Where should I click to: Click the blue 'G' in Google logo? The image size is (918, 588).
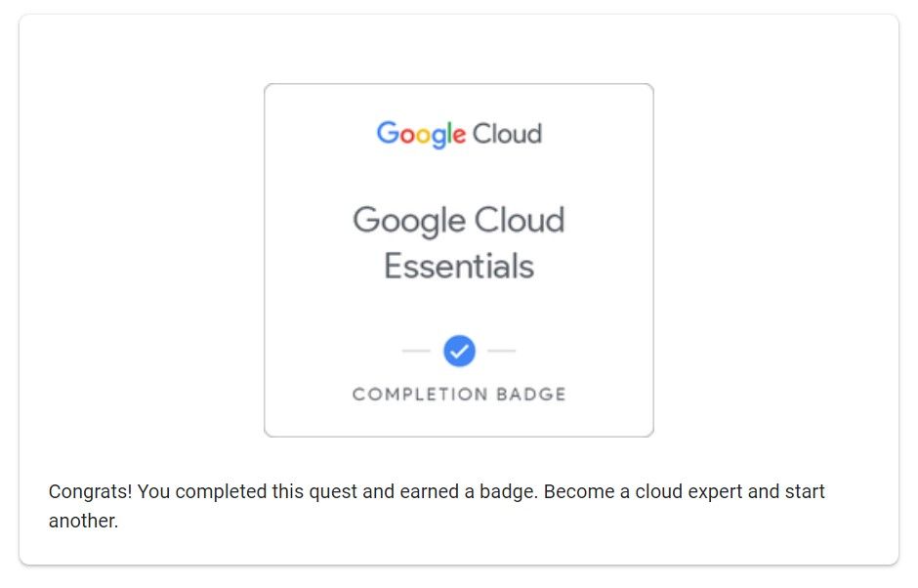point(388,133)
